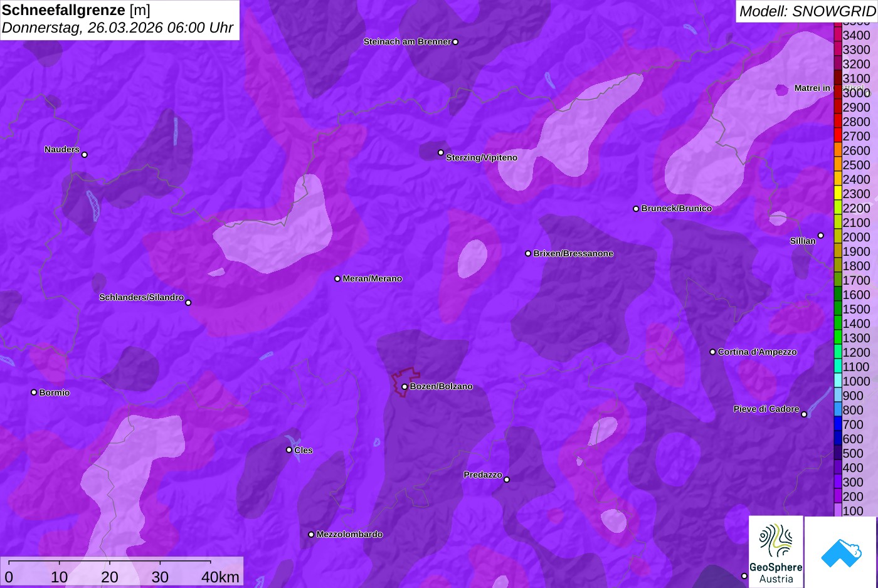The width and height of the screenshot is (878, 588).
Task: Click the Bozen/Bolzano label text
Action: [x=441, y=387]
